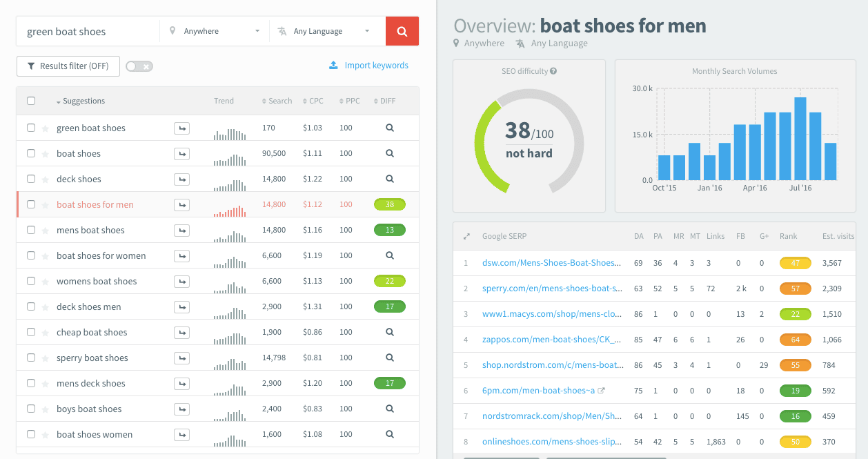The width and height of the screenshot is (868, 459).
Task: Check difficulty magnifier for boat shoes for women
Action: (390, 255)
